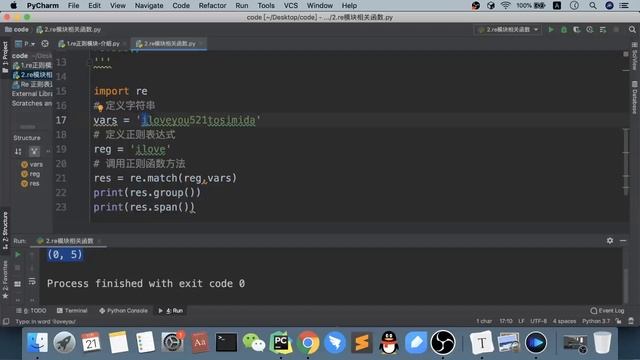This screenshot has width=640, height=360.
Task: Open the Run menu in menu bar
Action: pos(242,6)
